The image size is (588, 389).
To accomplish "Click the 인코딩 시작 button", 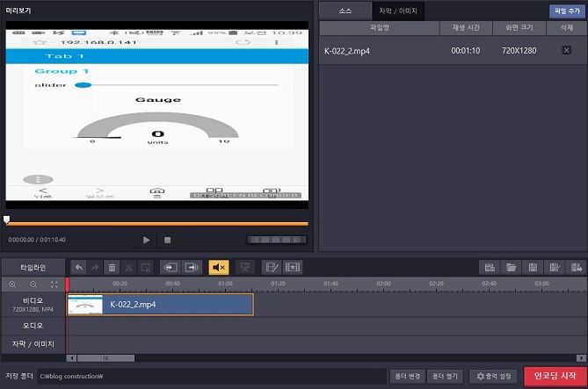I will [x=555, y=376].
